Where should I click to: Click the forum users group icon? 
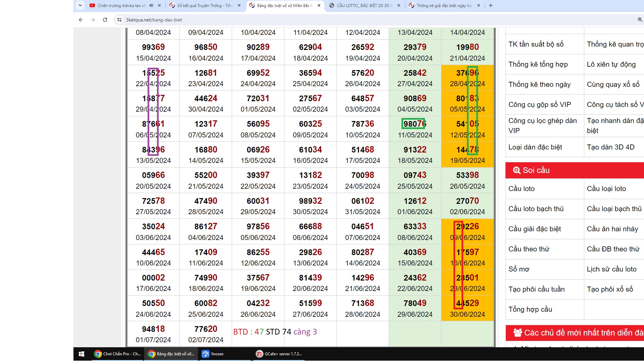[x=518, y=333]
